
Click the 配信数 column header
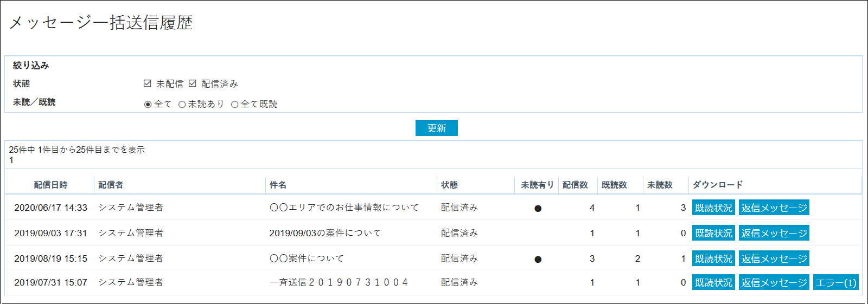[x=575, y=185]
